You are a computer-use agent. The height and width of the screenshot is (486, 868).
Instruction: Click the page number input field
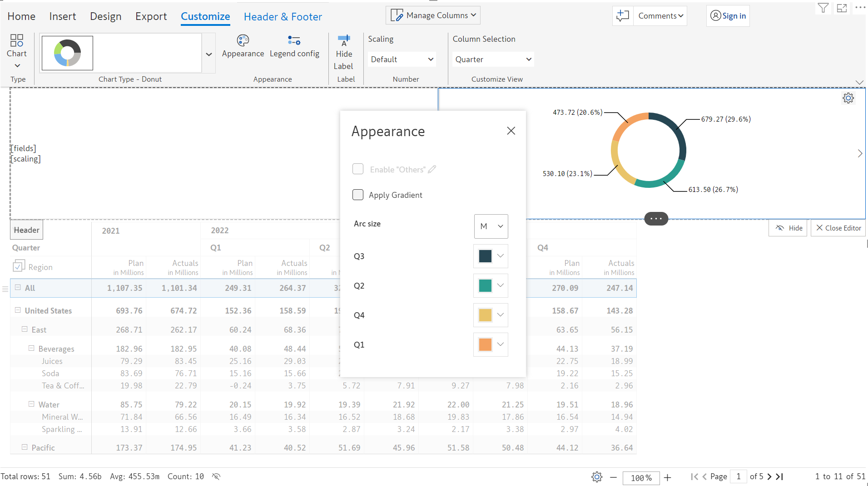click(x=739, y=476)
